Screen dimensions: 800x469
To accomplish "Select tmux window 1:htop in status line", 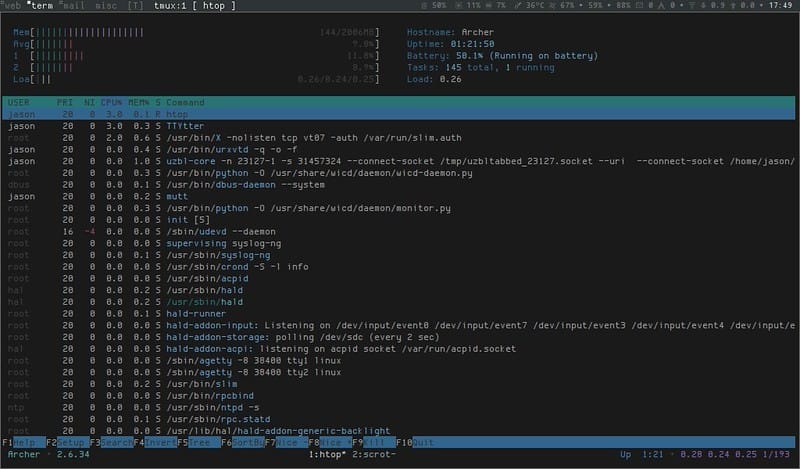I will pyautogui.click(x=328, y=454).
